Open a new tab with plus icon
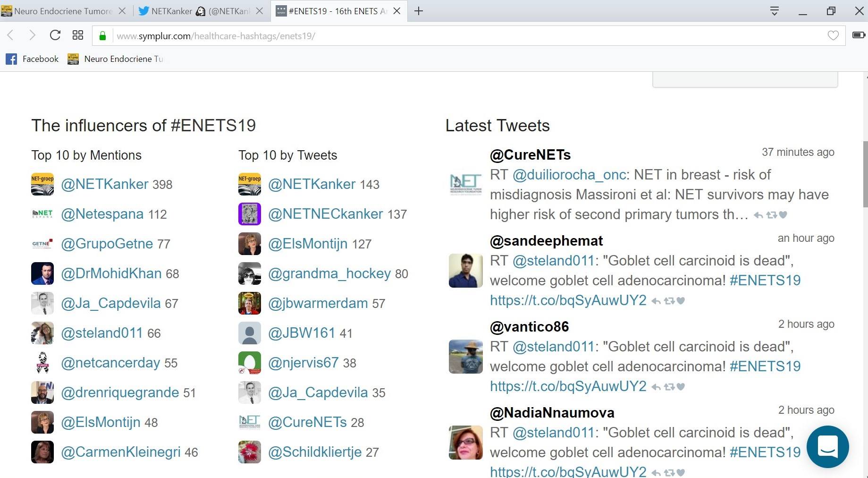Viewport: 868px width, 478px height. (419, 11)
